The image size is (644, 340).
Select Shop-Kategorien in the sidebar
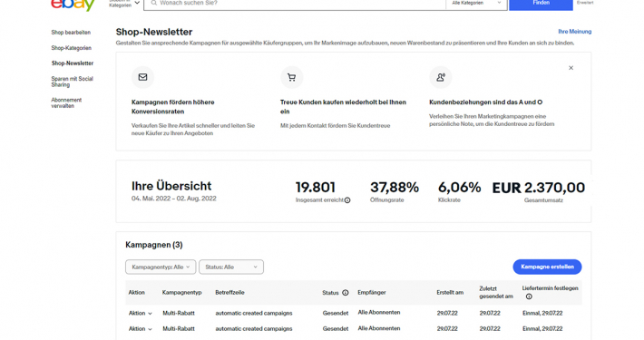pyautogui.click(x=72, y=48)
